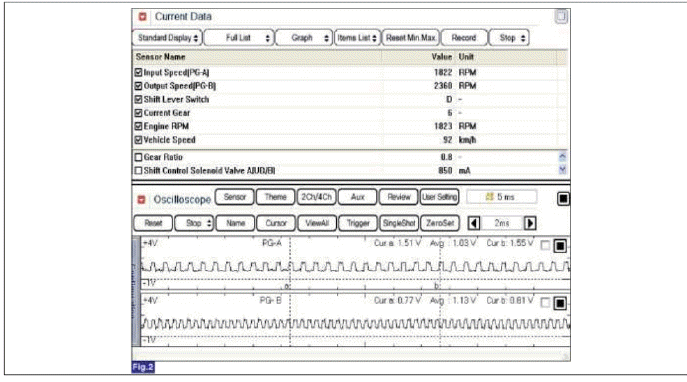Toggle the PG-A channel checkbox
Viewport: 687px width, 382px height.
(x=545, y=245)
